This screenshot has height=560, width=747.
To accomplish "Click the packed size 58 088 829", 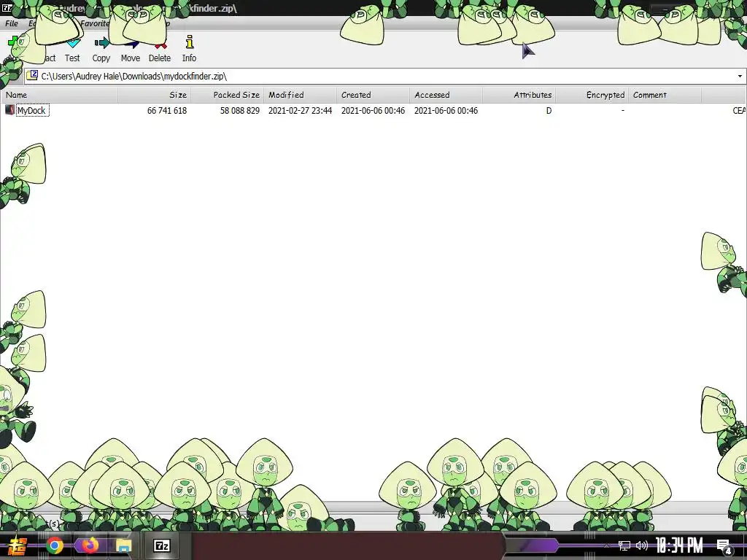I will (239, 111).
